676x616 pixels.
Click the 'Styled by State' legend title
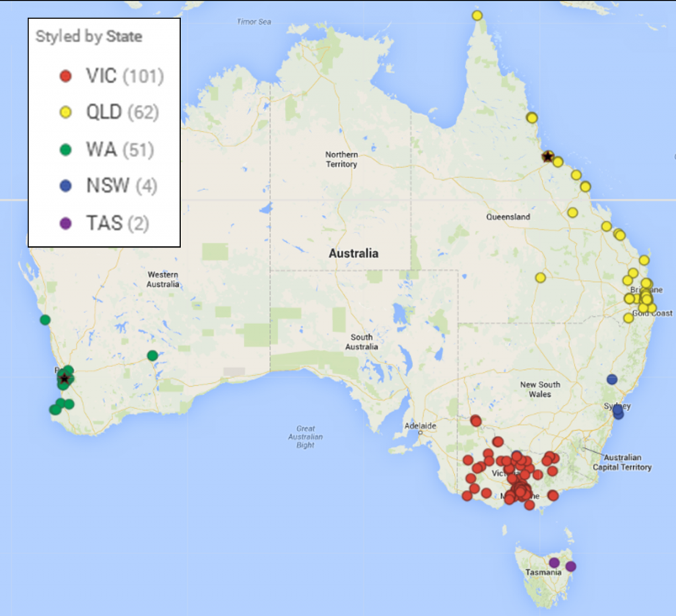pyautogui.click(x=88, y=36)
